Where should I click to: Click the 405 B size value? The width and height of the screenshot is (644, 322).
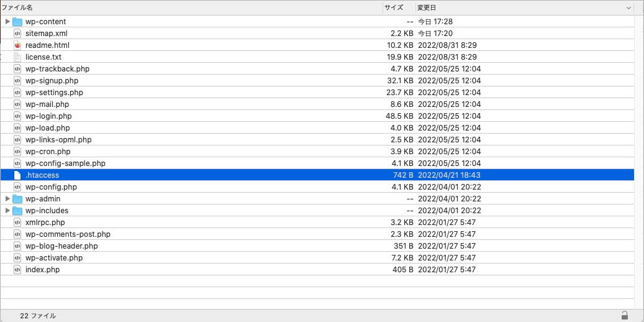(403, 270)
